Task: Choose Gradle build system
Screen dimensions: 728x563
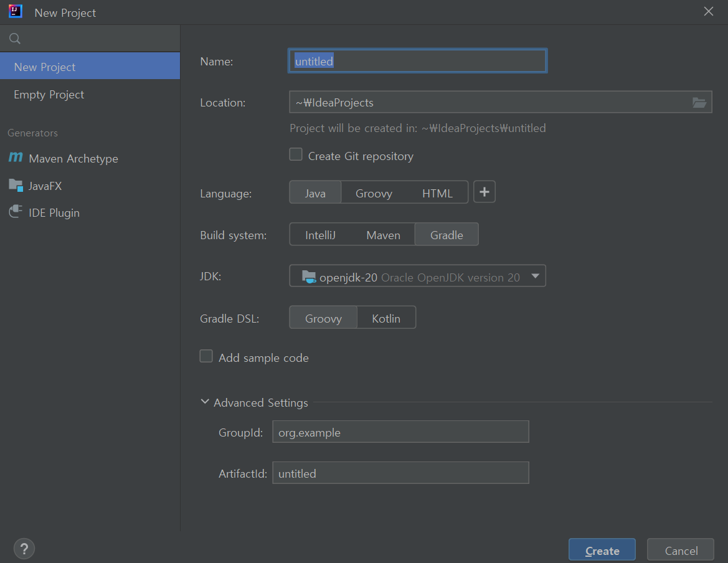Action: [x=447, y=234]
